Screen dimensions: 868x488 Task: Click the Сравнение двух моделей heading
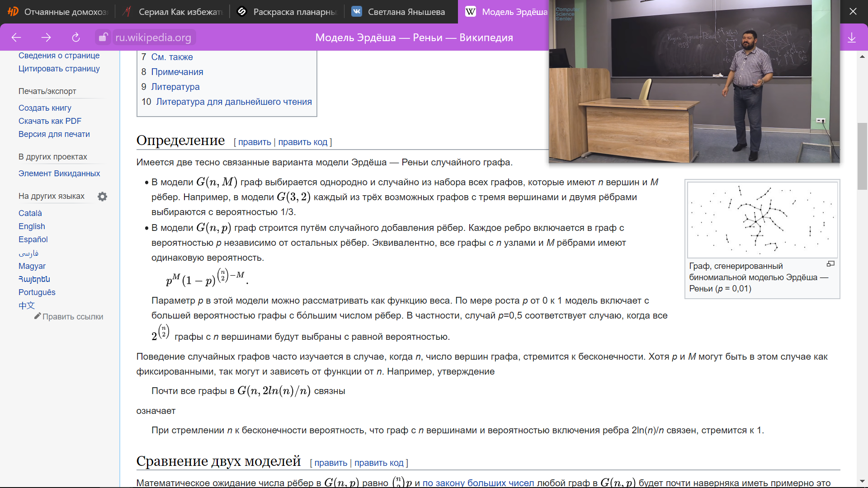click(x=218, y=461)
